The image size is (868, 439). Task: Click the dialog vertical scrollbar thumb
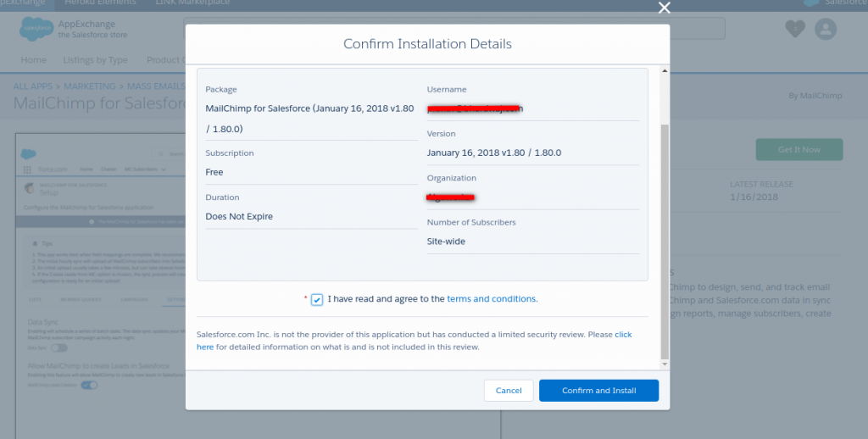point(665,242)
